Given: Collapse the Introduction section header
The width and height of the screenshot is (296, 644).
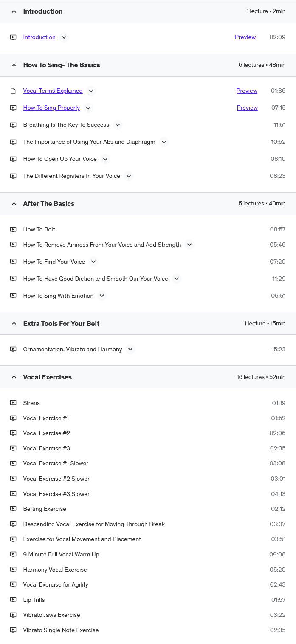Looking at the screenshot, I should [x=148, y=11].
